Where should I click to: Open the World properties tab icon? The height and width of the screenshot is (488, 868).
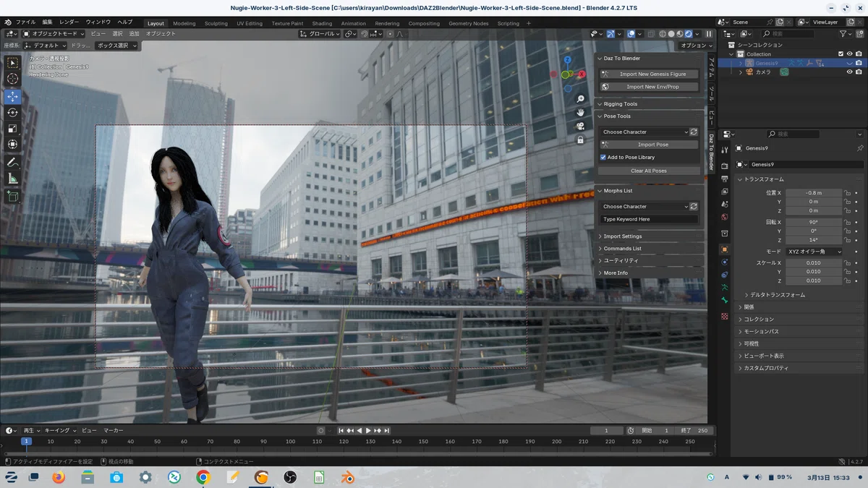[x=724, y=216]
